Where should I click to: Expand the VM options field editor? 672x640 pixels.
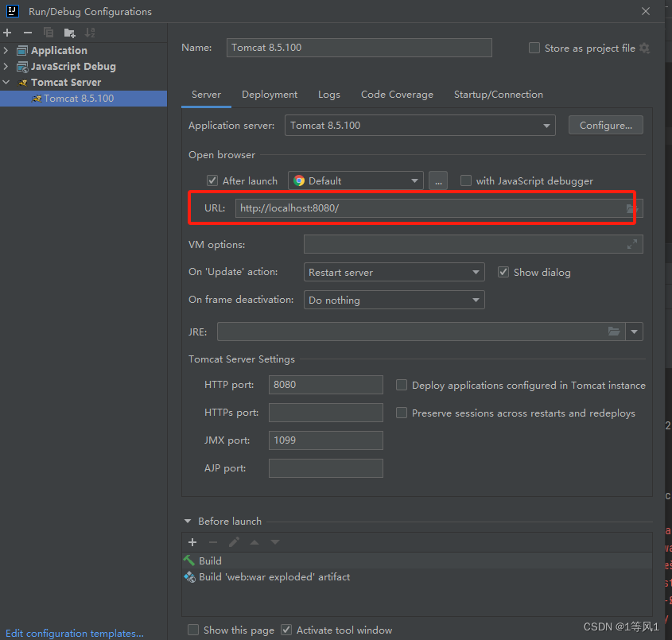tap(632, 245)
